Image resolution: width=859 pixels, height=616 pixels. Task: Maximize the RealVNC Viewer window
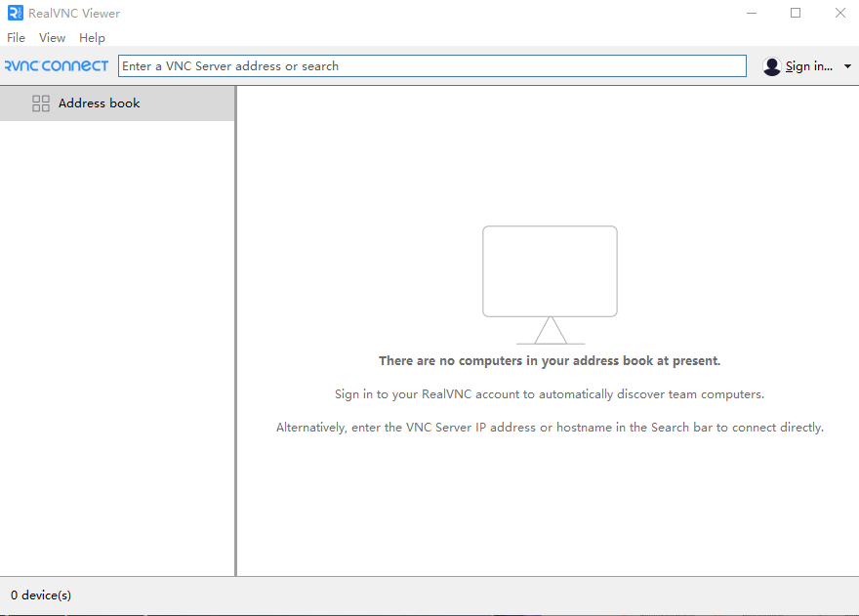click(x=796, y=14)
